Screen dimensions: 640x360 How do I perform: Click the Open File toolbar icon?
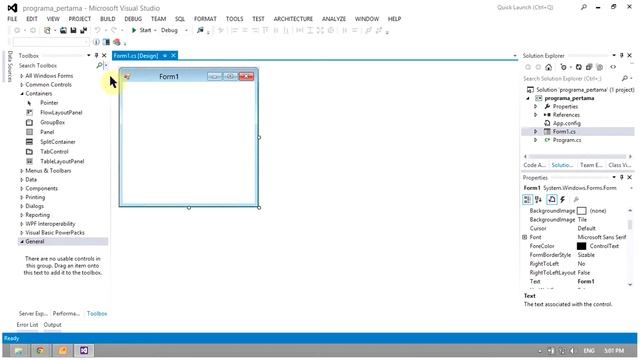(63, 30)
